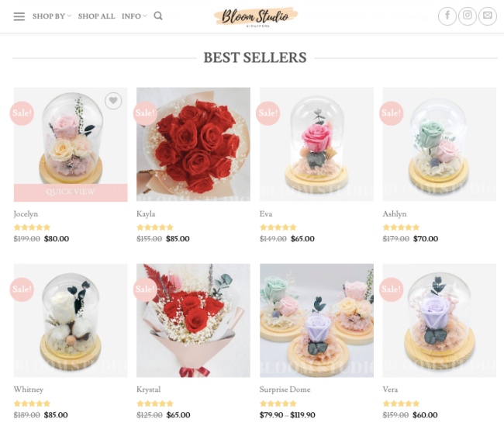The width and height of the screenshot is (504, 426).
Task: Open the SHOP ALL menu item
Action: (96, 16)
